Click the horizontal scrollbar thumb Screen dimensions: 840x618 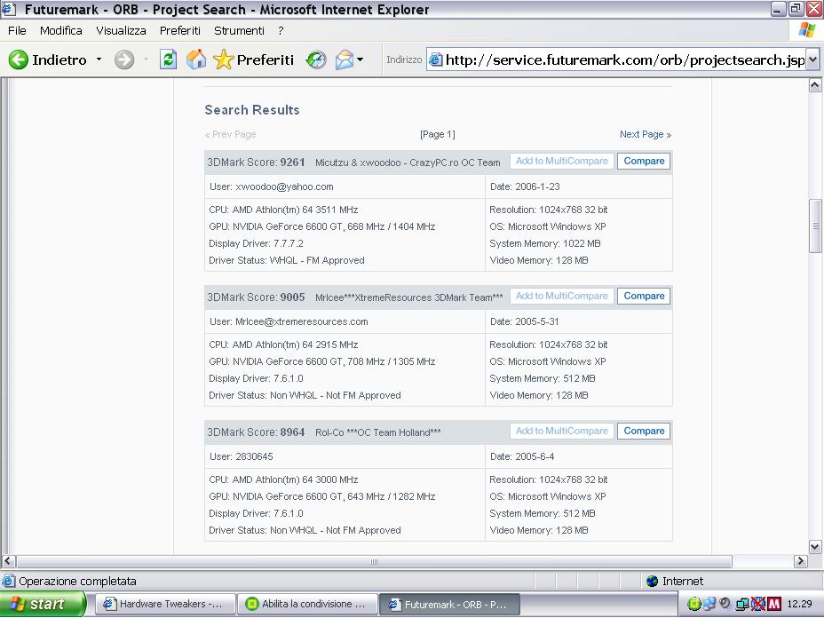374,561
